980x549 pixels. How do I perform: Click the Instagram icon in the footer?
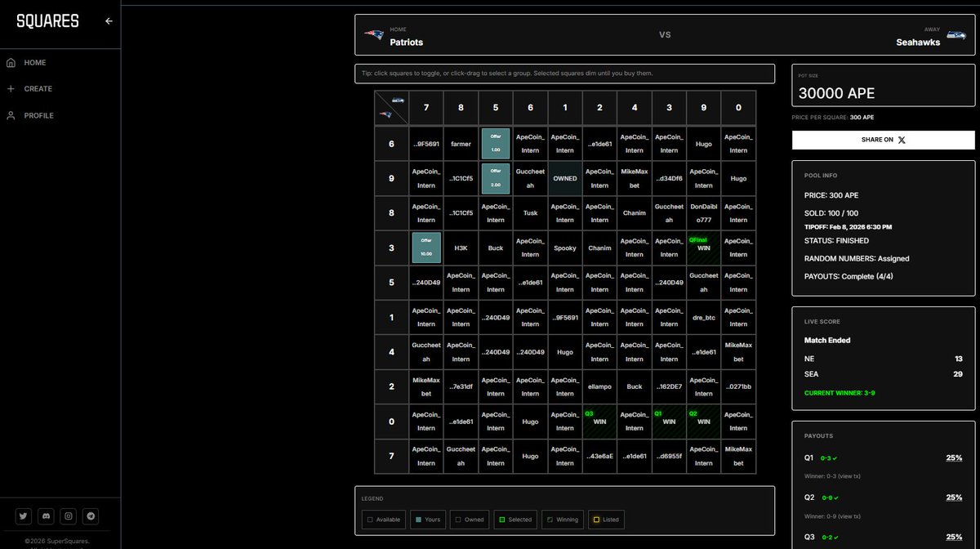68,516
